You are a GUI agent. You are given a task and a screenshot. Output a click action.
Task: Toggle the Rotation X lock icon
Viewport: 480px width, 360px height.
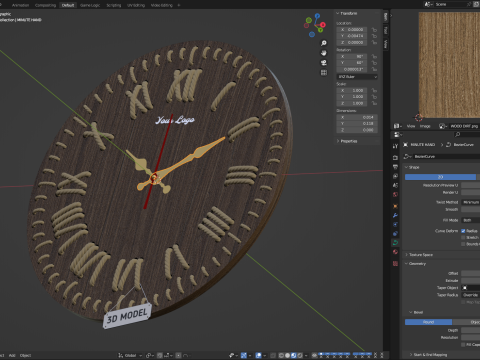(x=374, y=57)
